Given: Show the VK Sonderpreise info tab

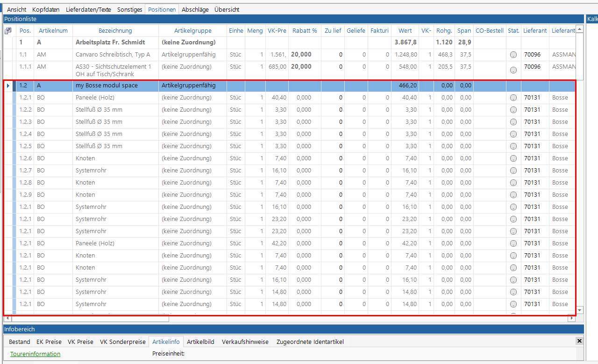Looking at the screenshot, I should 123,342.
